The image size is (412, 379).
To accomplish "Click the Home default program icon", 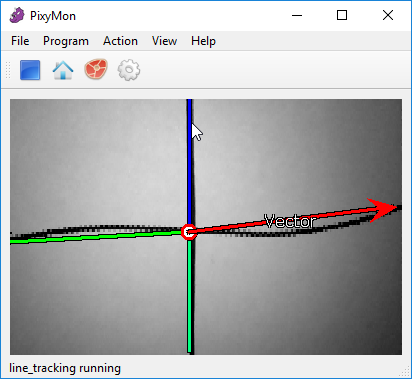I will click(x=63, y=70).
